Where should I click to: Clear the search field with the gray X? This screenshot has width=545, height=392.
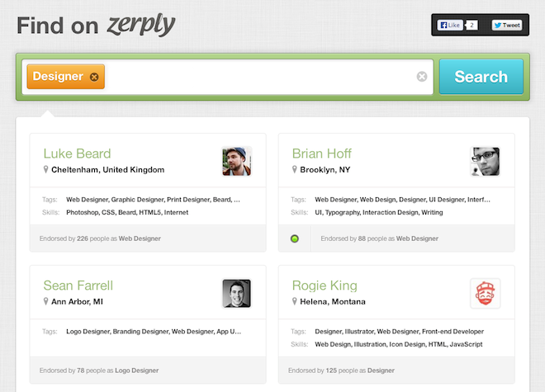[422, 77]
